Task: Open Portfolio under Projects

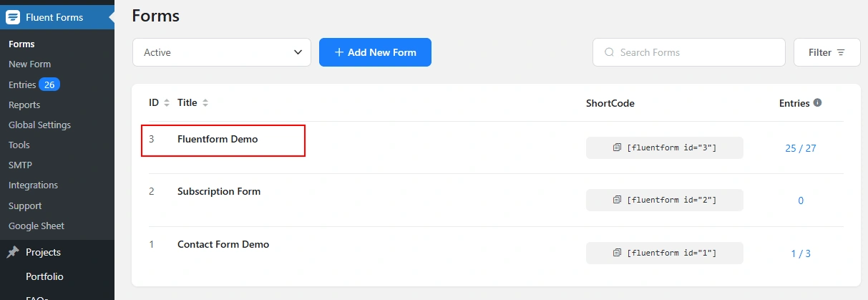Action: (44, 276)
